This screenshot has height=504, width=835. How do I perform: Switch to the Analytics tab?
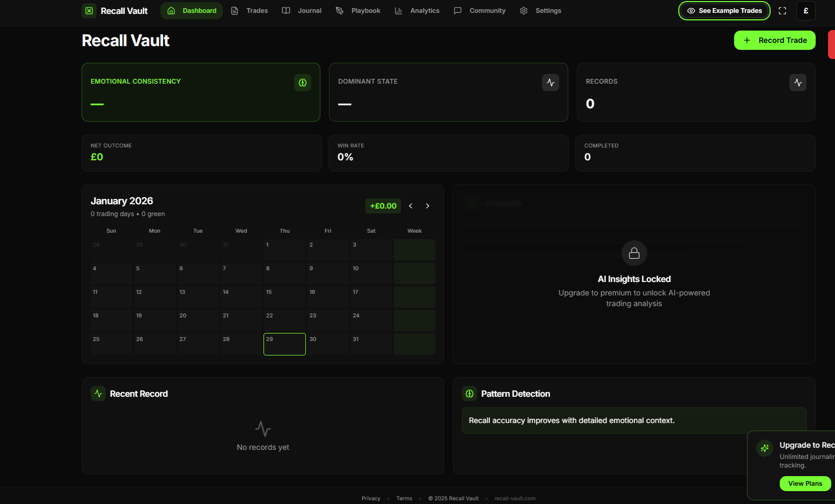point(417,10)
